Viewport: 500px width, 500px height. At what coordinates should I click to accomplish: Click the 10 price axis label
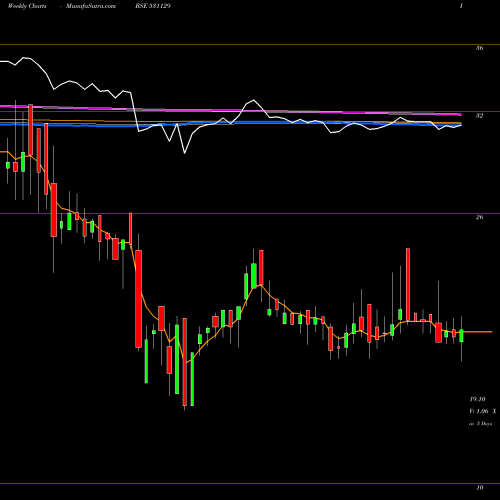tap(479, 488)
